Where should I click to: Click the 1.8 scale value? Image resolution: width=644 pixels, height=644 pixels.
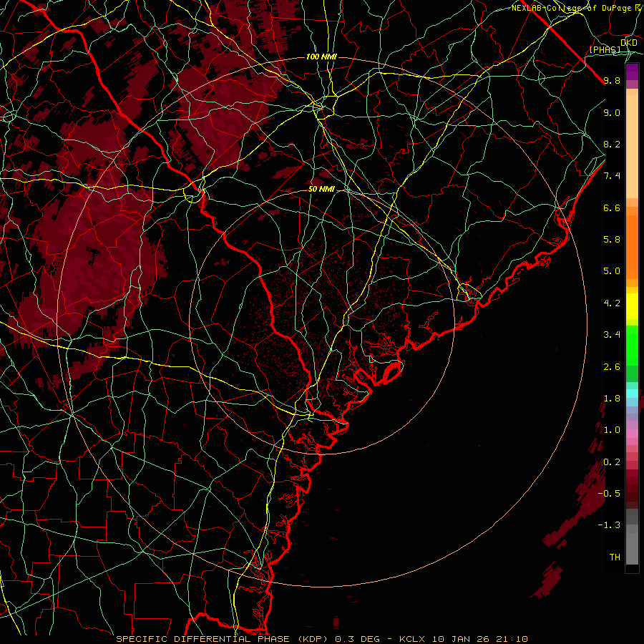pos(612,399)
